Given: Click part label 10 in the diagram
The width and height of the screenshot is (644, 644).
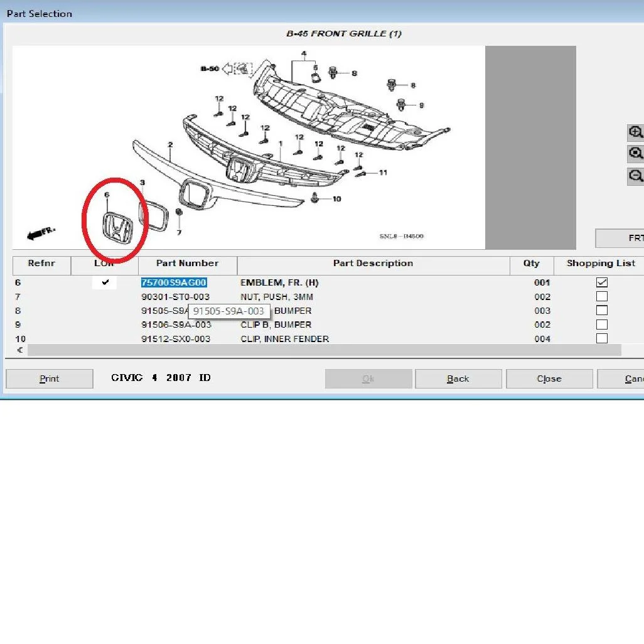Looking at the screenshot, I should pos(337,199).
